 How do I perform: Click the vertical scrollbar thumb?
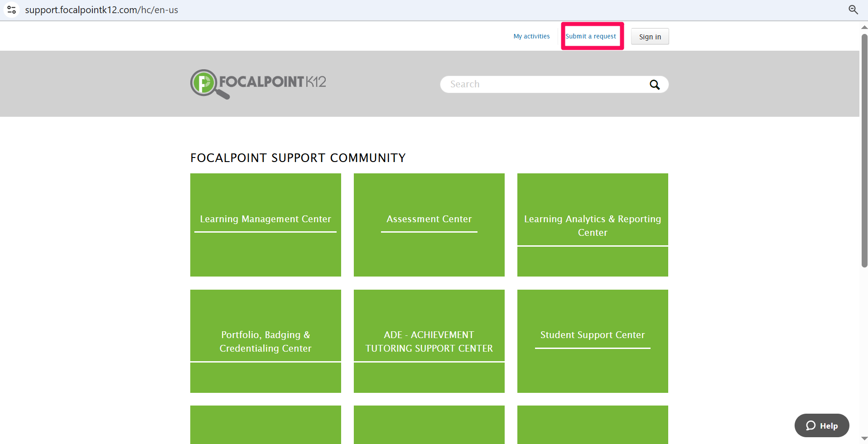coord(864,149)
